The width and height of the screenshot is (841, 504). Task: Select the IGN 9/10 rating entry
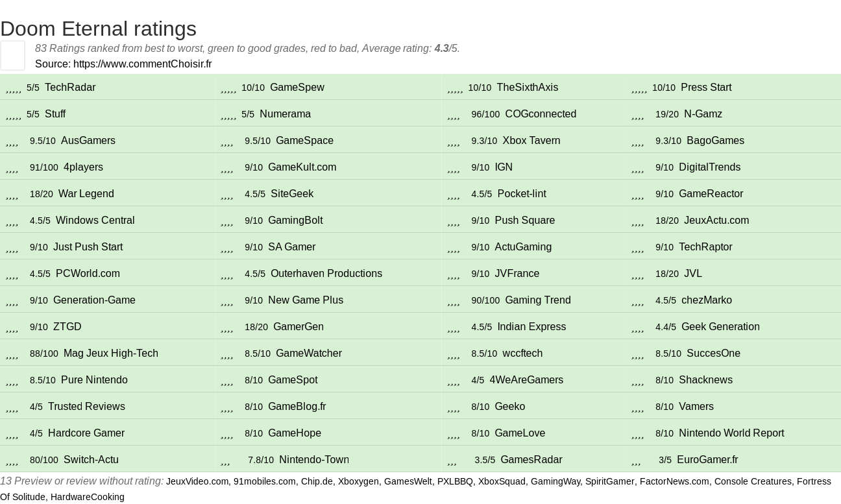click(504, 167)
